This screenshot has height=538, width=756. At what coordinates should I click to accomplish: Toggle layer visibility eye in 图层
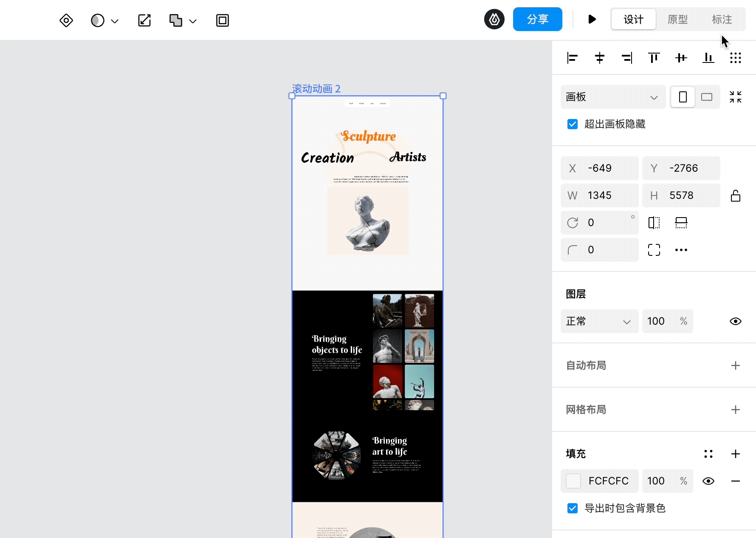pos(736,321)
